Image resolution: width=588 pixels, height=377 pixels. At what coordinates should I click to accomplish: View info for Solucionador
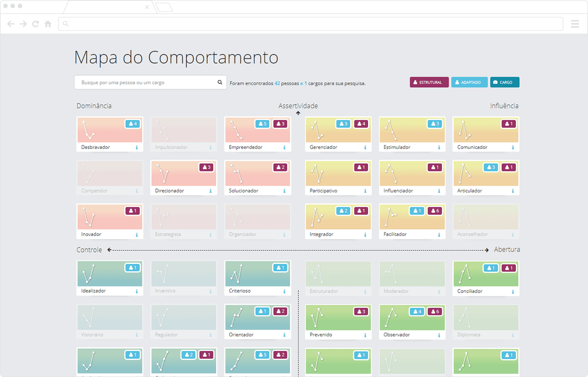tap(284, 191)
